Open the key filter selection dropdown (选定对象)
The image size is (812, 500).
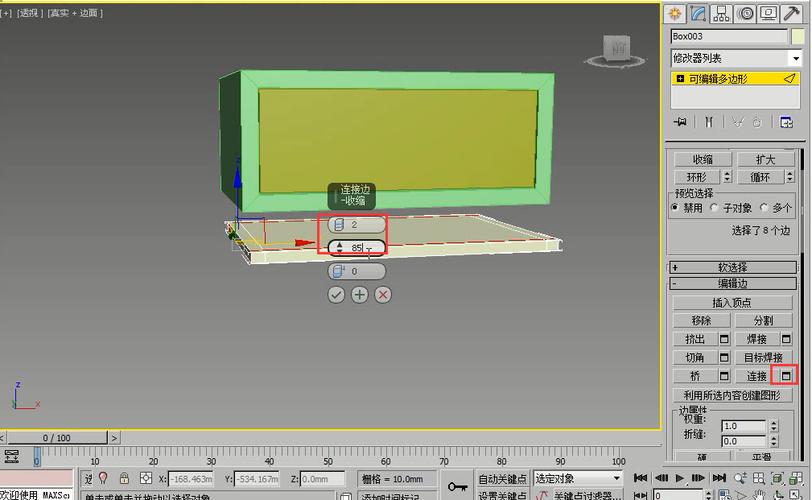577,478
